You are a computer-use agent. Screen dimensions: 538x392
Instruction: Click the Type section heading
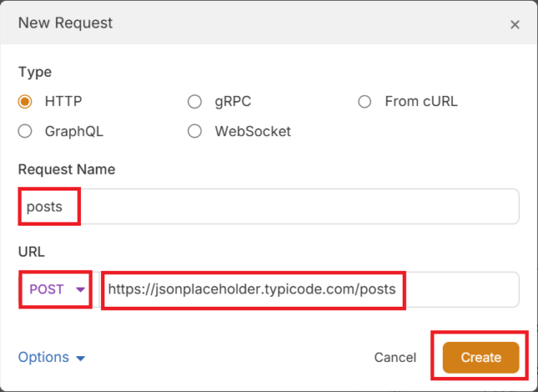[x=34, y=73]
